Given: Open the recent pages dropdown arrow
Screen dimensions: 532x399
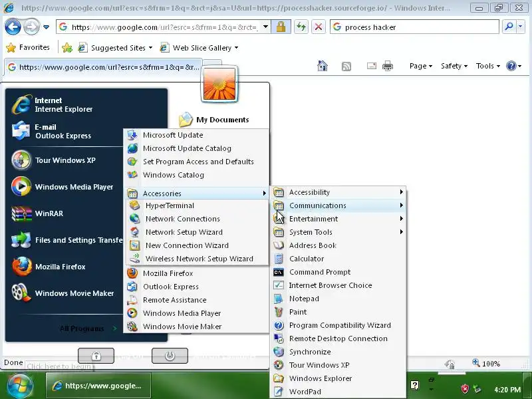Looking at the screenshot, I should [47, 27].
